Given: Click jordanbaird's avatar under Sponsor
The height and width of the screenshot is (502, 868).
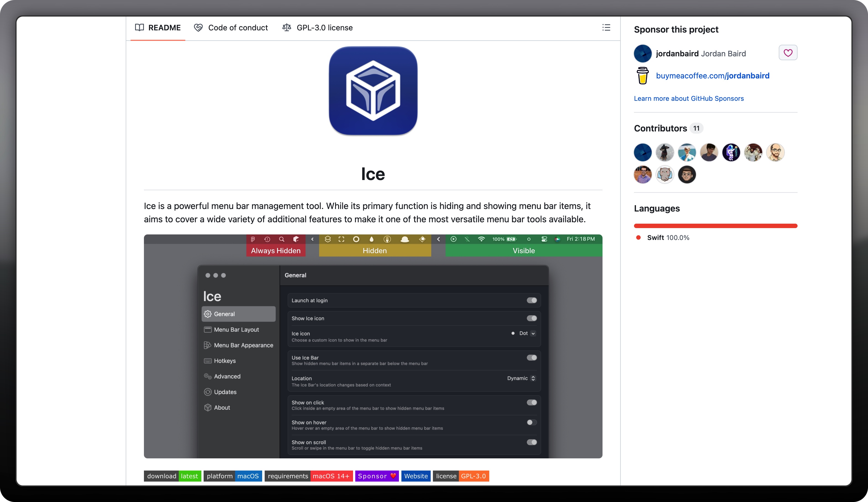Looking at the screenshot, I should (642, 53).
